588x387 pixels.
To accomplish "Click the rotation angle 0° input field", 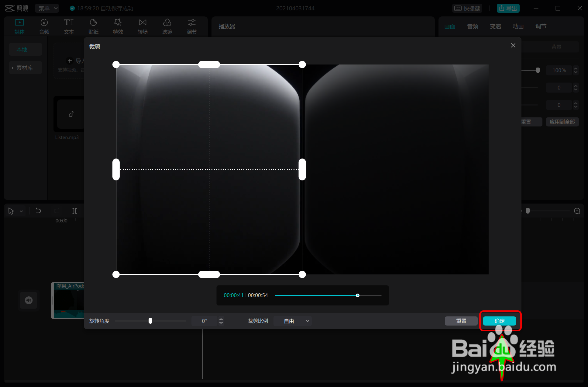I will (x=205, y=321).
